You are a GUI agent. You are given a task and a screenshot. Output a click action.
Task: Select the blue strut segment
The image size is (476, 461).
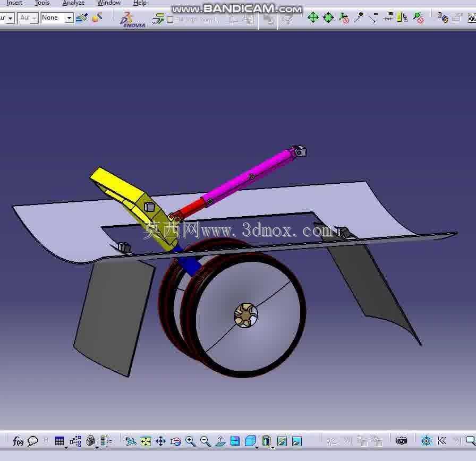tap(190, 264)
